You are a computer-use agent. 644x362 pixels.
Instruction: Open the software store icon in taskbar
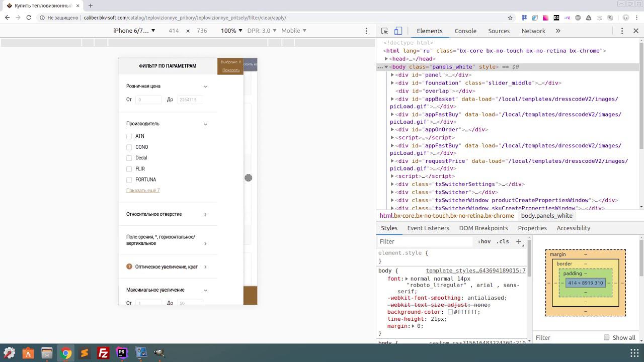pyautogui.click(x=28, y=353)
